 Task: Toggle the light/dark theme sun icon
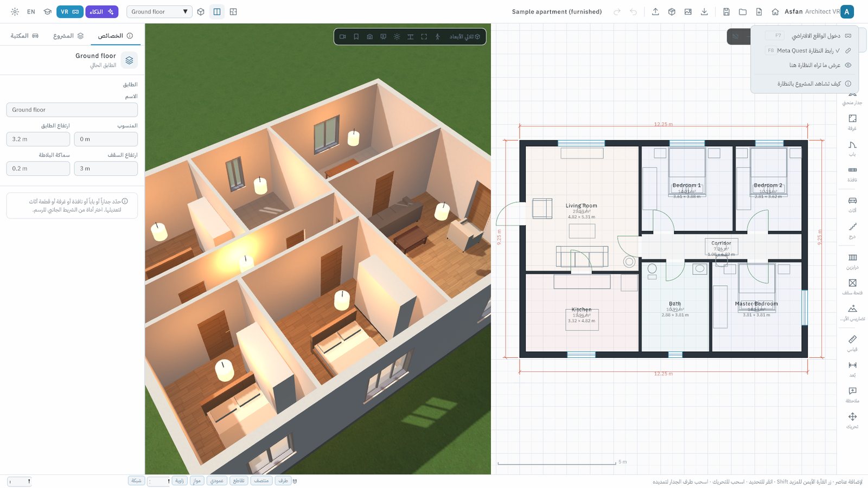[15, 11]
